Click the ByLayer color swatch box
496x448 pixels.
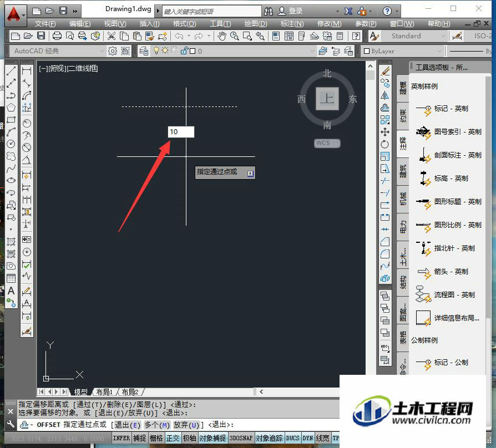pos(367,51)
